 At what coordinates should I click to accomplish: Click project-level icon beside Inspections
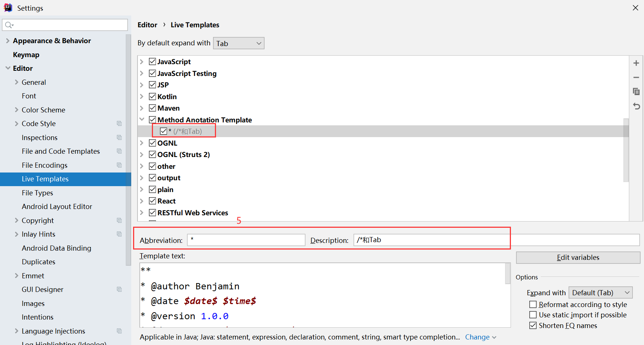point(119,137)
